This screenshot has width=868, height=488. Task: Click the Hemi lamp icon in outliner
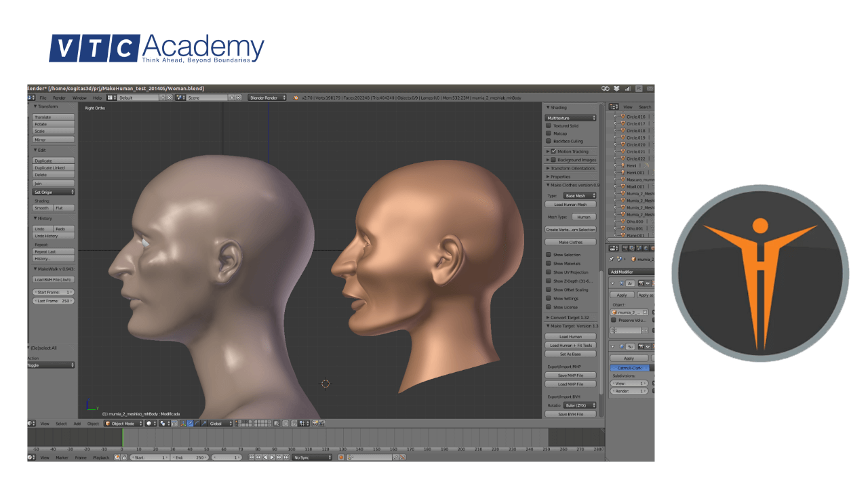(x=623, y=165)
